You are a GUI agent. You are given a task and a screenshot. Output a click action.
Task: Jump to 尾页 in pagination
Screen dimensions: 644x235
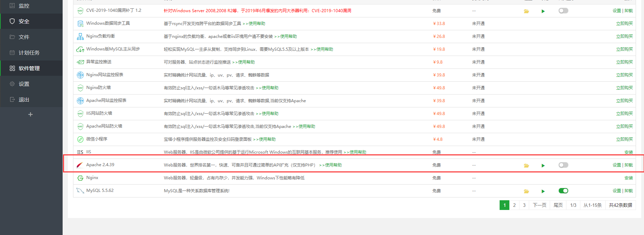(x=558, y=205)
